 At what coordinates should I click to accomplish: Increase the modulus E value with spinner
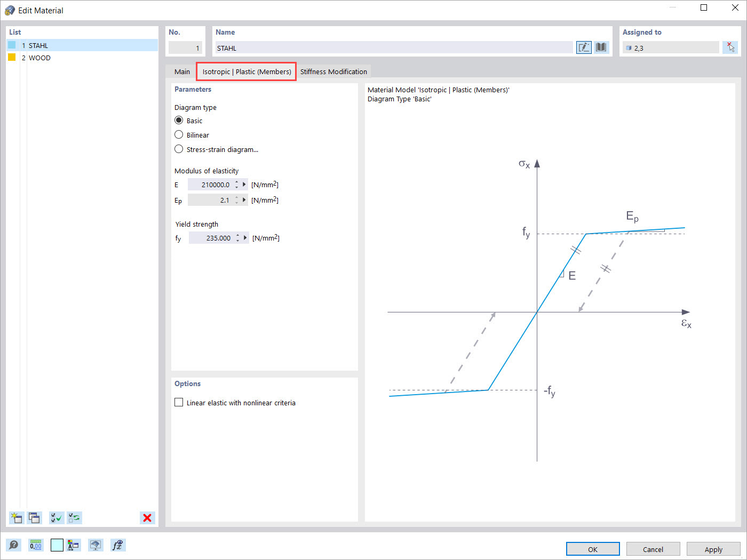coord(237,182)
